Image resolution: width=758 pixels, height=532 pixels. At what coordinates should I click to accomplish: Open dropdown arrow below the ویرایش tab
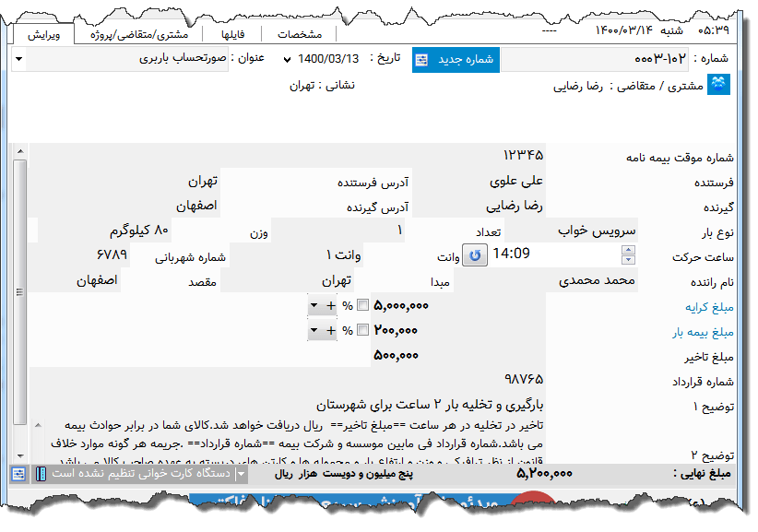coord(17,59)
